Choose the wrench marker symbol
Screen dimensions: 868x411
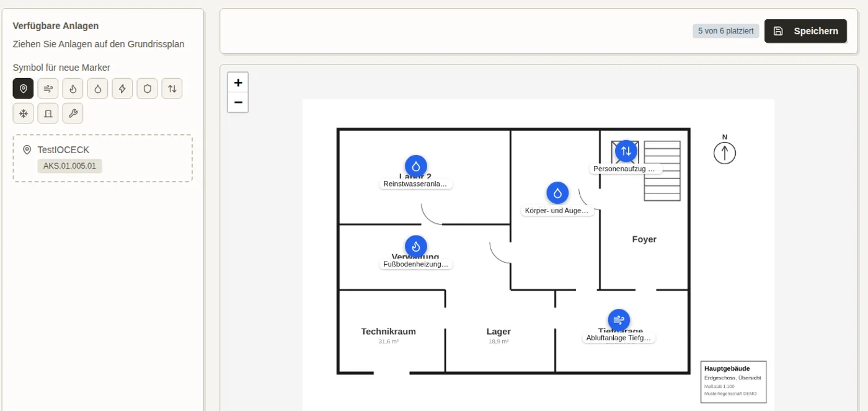[x=73, y=113]
